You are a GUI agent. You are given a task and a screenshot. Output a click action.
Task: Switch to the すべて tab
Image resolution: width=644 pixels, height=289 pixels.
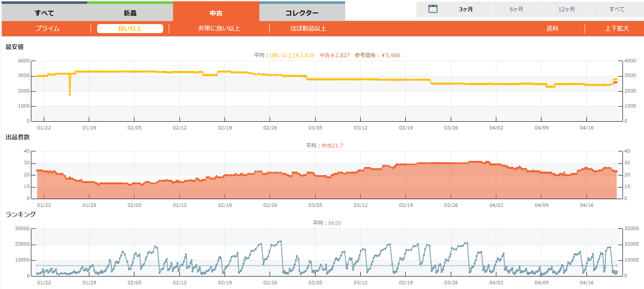[44, 13]
